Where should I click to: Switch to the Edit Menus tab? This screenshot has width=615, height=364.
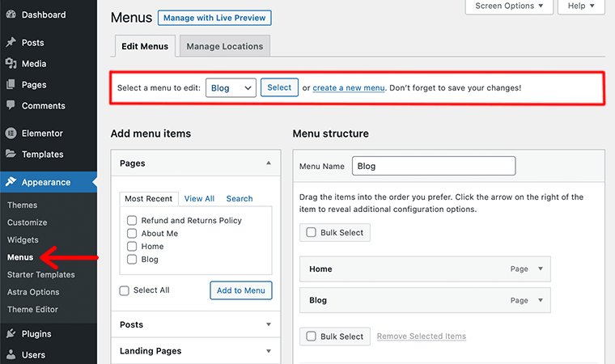click(x=145, y=46)
